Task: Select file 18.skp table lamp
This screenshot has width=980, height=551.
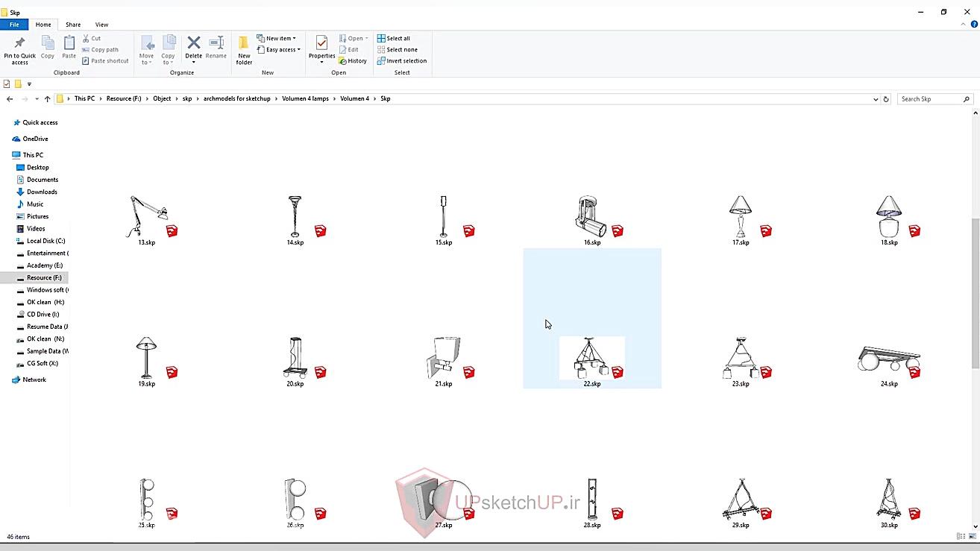Action: tap(889, 216)
